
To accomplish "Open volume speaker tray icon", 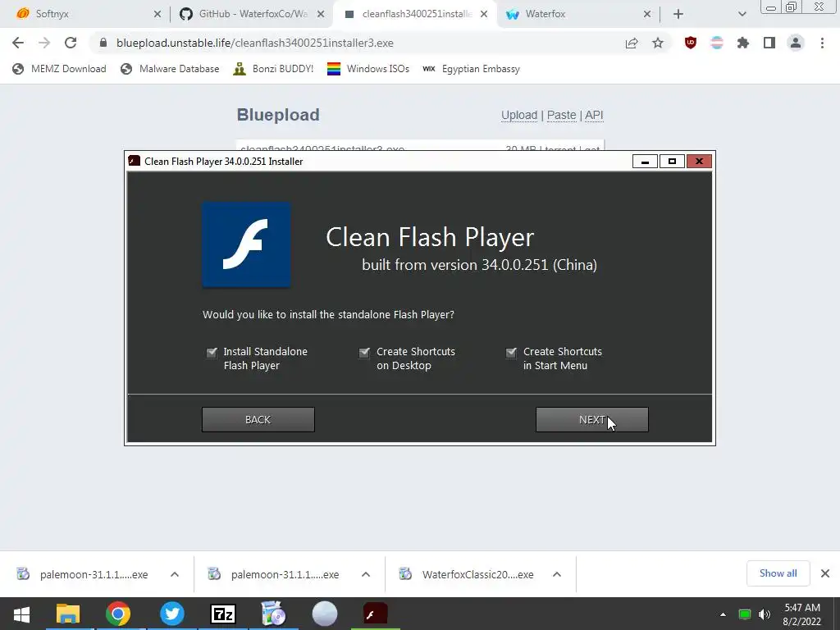I will (765, 614).
